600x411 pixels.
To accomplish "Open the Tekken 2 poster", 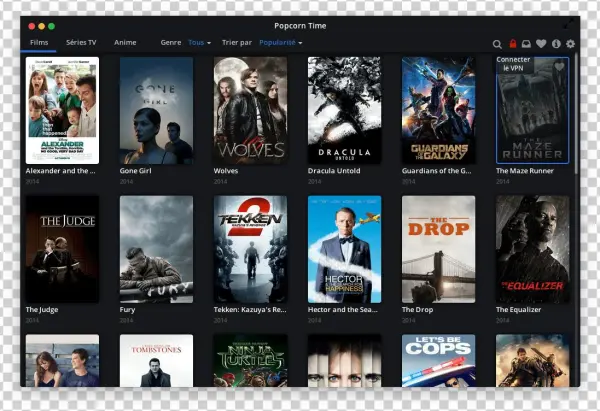I will pos(251,249).
